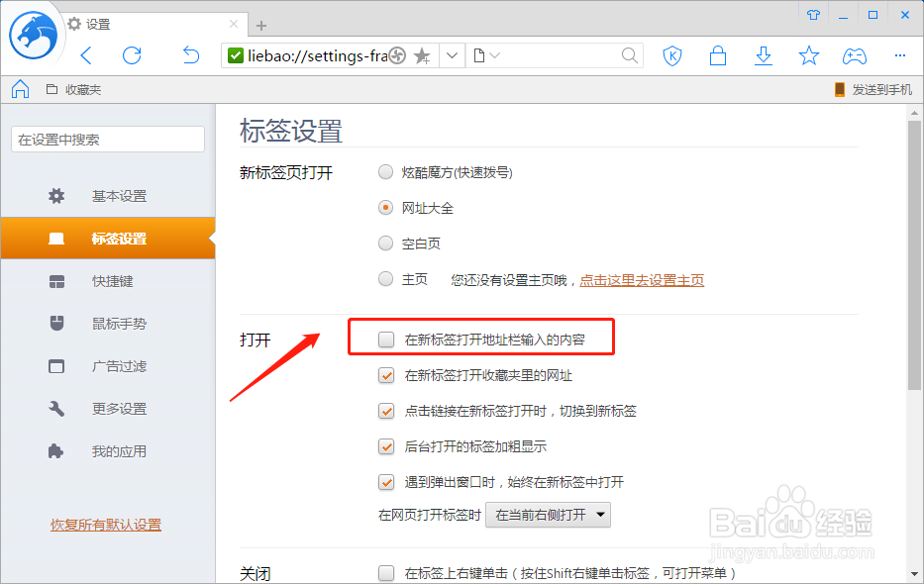The width and height of the screenshot is (924, 584).
Task: Open the 收藏夹 folder
Action: (73, 89)
